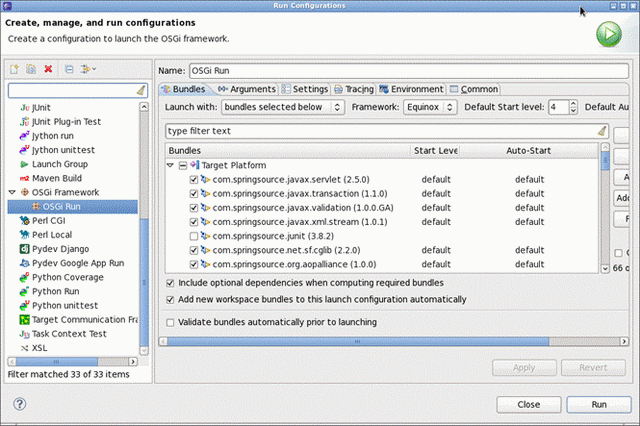Viewport: 640px width, 426px height.
Task: Toggle Include optional dependencies checkbox
Action: coord(170,283)
